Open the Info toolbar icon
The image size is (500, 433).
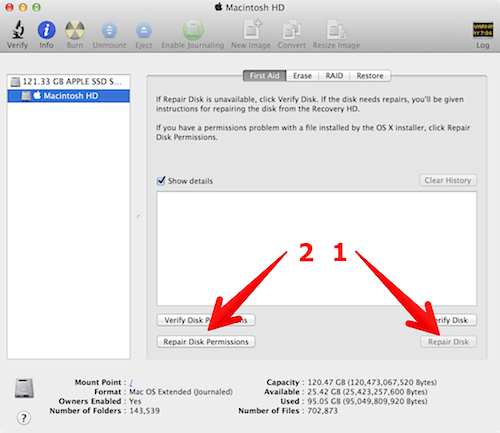[46, 30]
